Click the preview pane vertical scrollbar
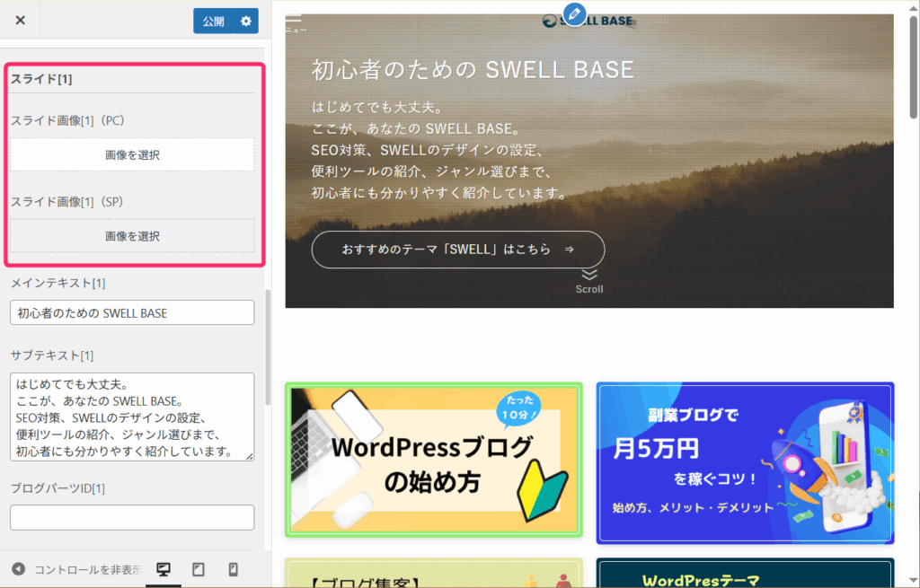Image resolution: width=920 pixels, height=588 pixels. click(914, 67)
